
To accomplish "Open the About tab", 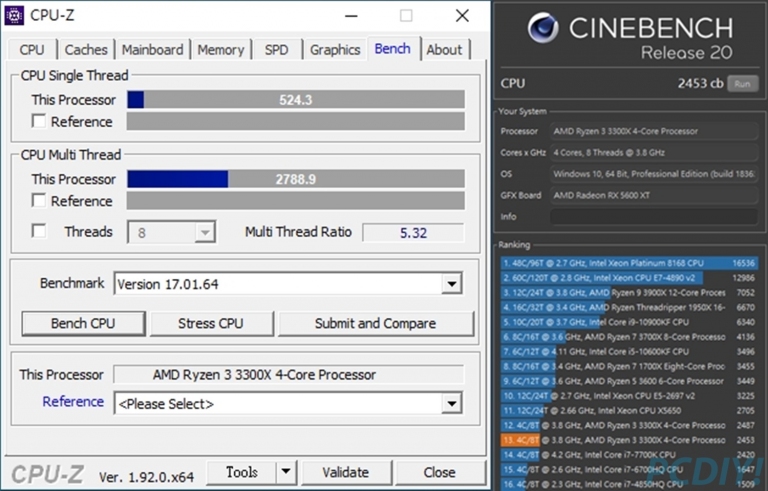I will 444,49.
